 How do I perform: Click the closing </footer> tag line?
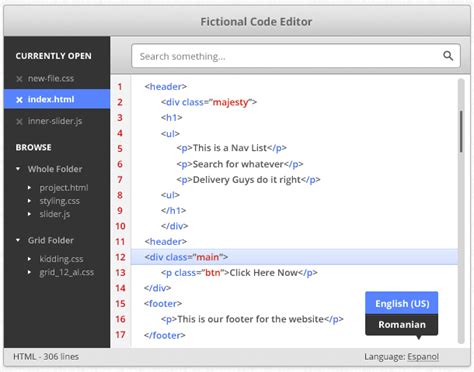point(165,335)
